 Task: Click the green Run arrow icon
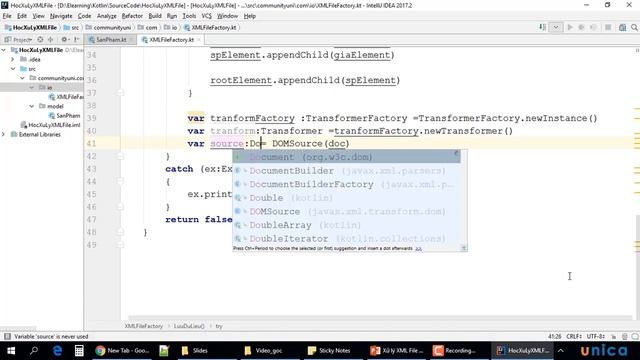(570, 27)
